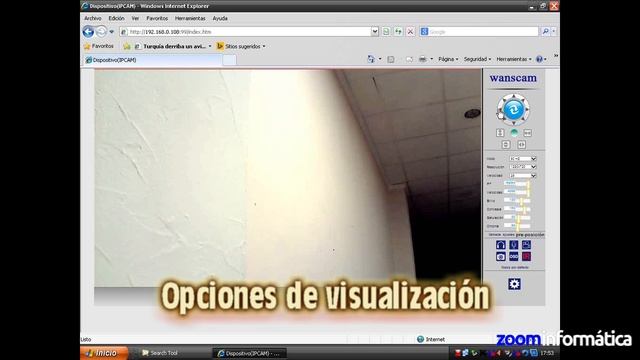Click the RSS feeds icon in command bar
Viewport: 640px width, 360px height.
(391, 59)
